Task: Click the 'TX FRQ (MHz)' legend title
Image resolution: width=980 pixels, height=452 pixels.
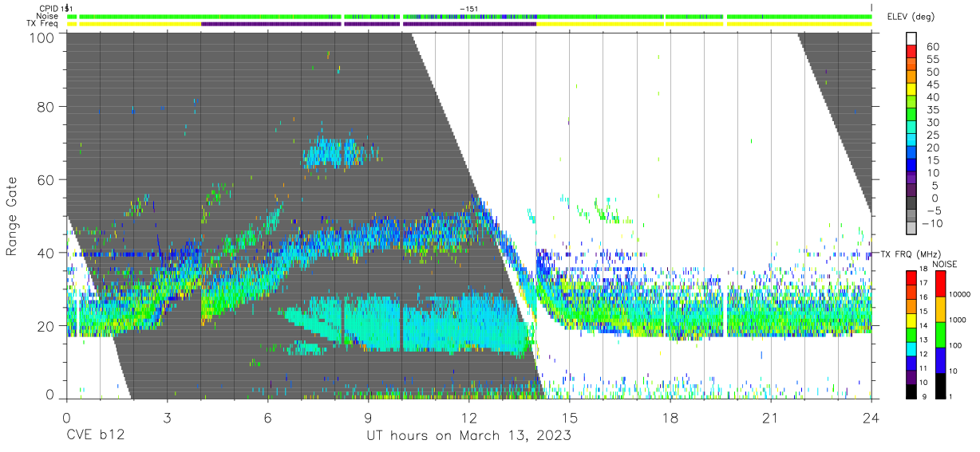Action: [x=911, y=254]
